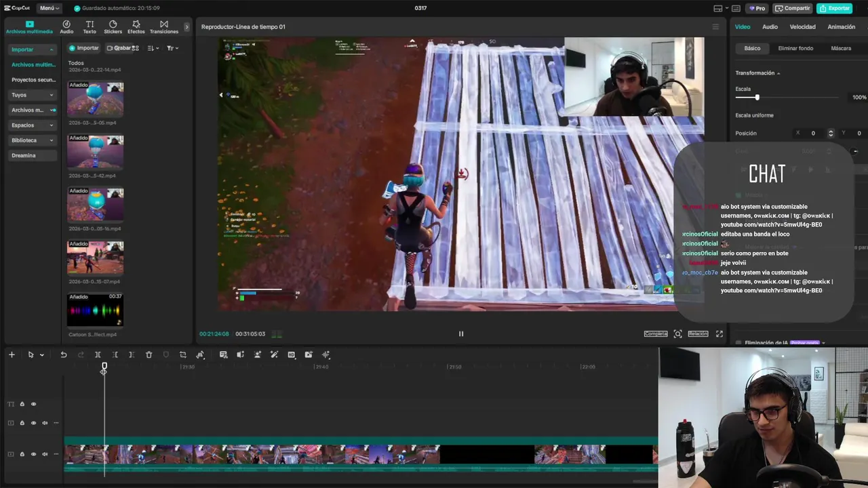Click the timeline playhead marker
This screenshot has height=488, width=868.
tap(104, 367)
